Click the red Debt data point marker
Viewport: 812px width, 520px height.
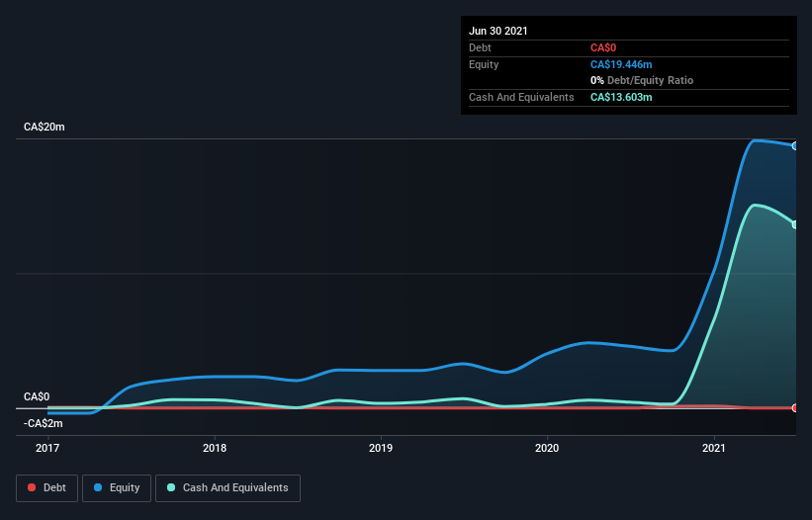pos(795,407)
